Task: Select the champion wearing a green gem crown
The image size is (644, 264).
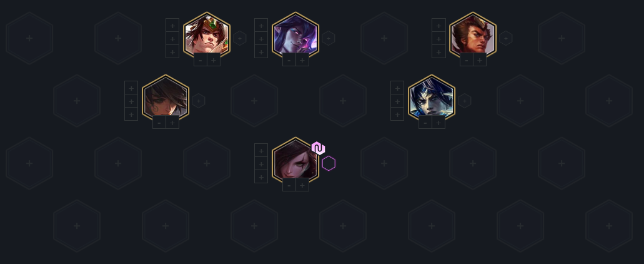Action: tap(207, 35)
